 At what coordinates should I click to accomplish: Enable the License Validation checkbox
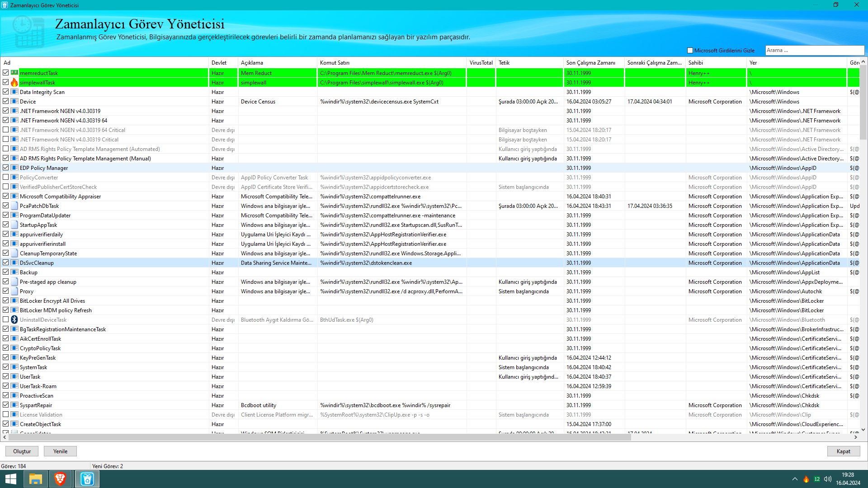[x=6, y=414]
